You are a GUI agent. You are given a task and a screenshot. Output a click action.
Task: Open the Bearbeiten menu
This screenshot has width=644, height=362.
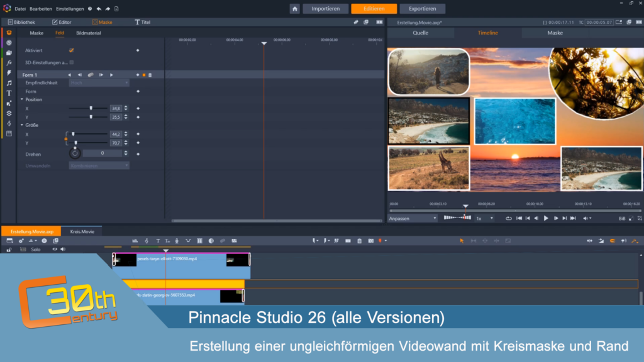(x=41, y=9)
